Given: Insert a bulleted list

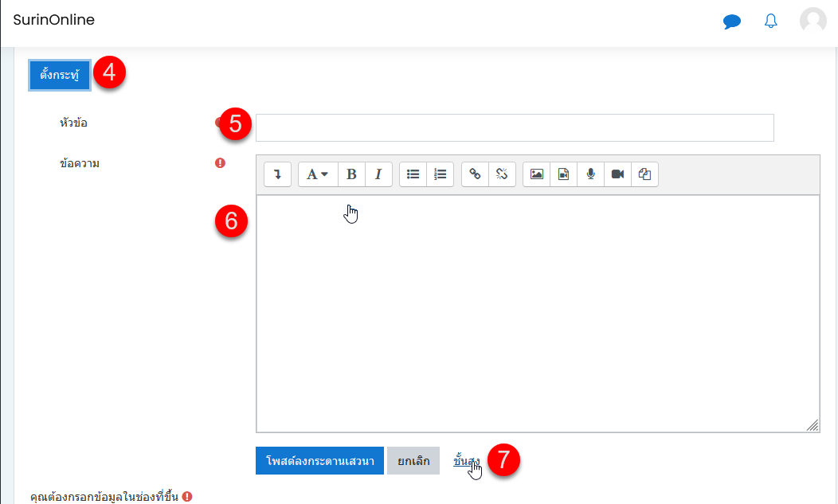Looking at the screenshot, I should (x=413, y=174).
